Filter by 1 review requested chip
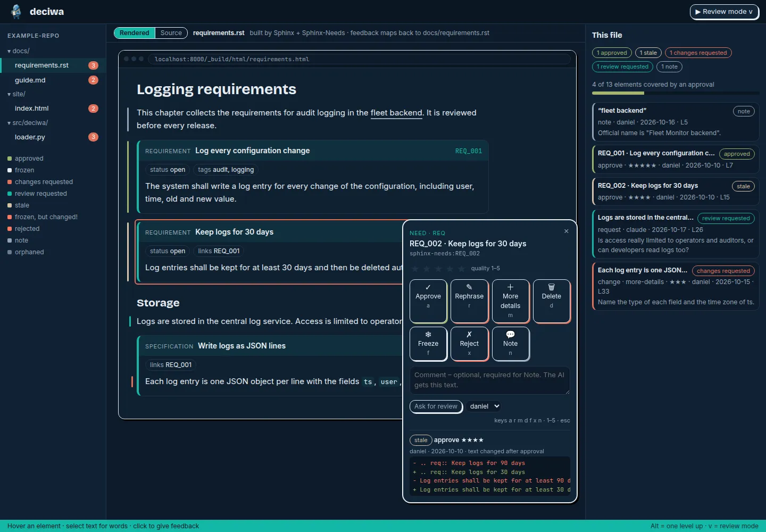The height and width of the screenshot is (532, 766). click(x=623, y=66)
